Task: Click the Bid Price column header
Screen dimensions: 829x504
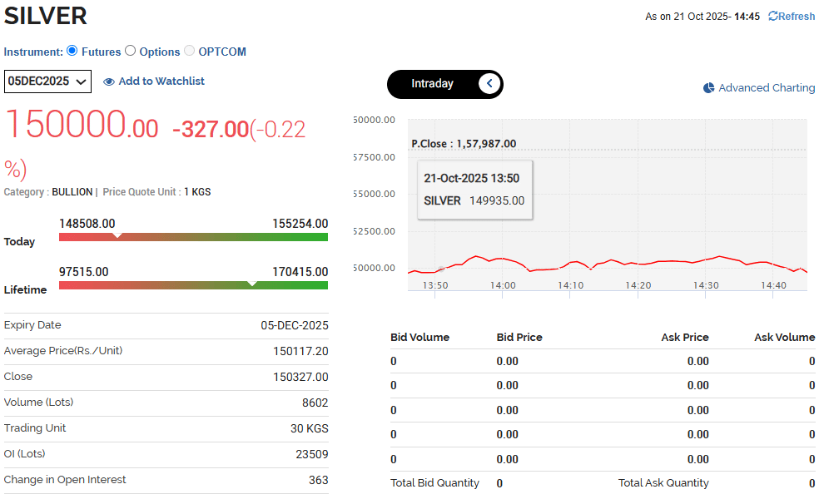Action: click(519, 337)
